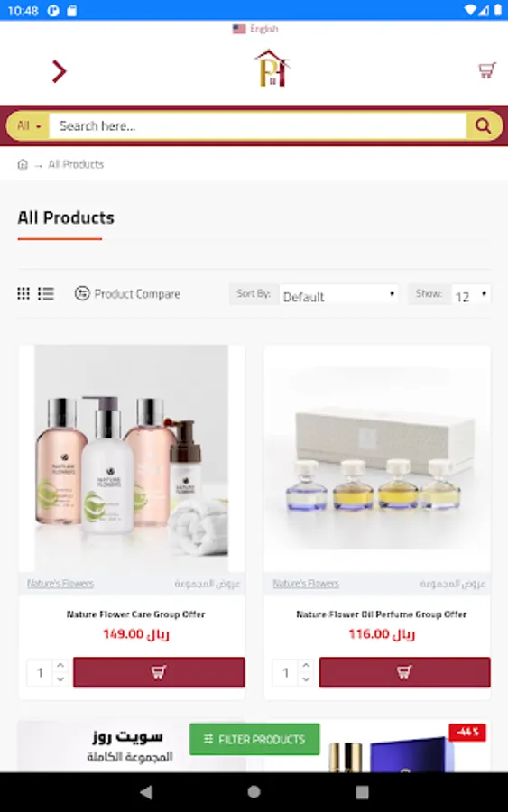Screen dimensions: 508x812
Task: Open Product Compare
Action: coord(127,293)
